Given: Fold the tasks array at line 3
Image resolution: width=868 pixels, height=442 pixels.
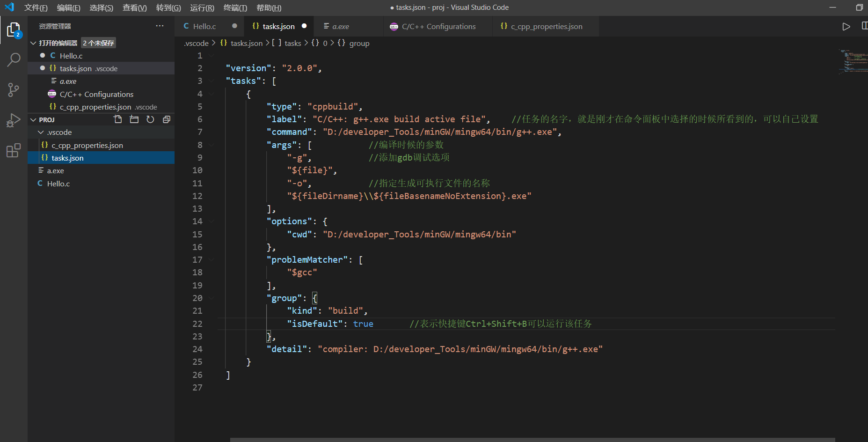Looking at the screenshot, I should click(212, 81).
